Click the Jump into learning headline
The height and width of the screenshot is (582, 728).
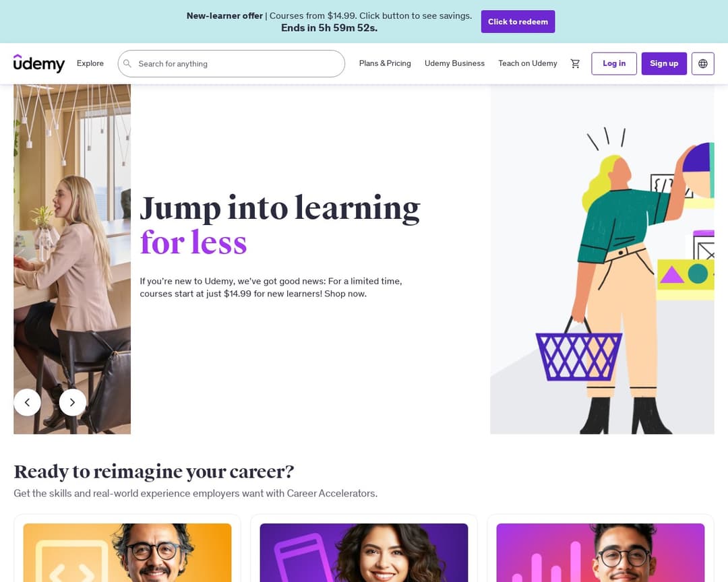click(280, 207)
